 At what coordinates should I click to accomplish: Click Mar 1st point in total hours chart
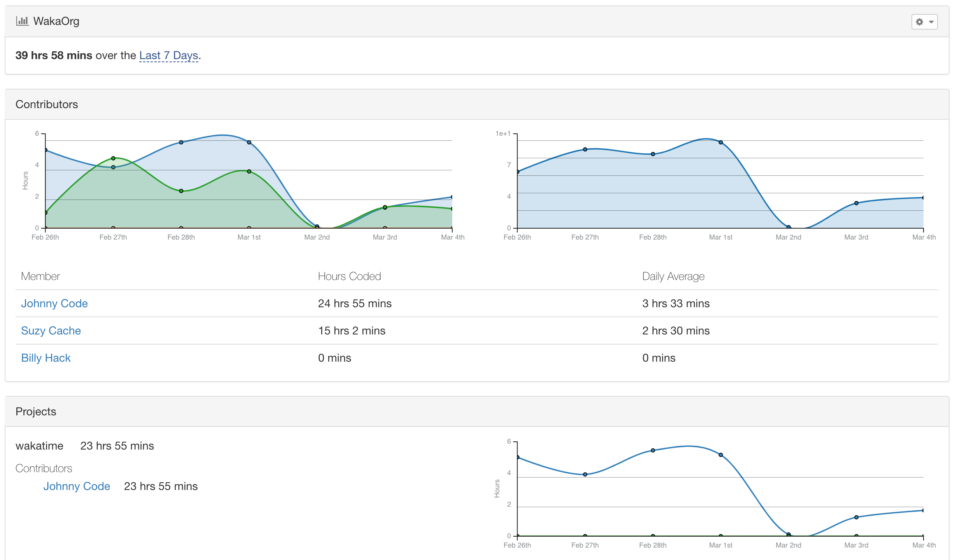pyautogui.click(x=721, y=142)
